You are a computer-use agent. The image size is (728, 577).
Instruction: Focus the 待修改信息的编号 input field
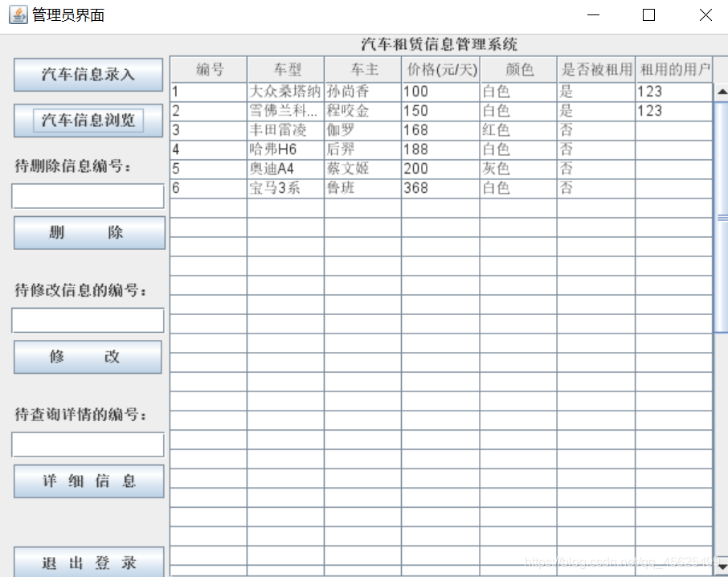tap(88, 321)
